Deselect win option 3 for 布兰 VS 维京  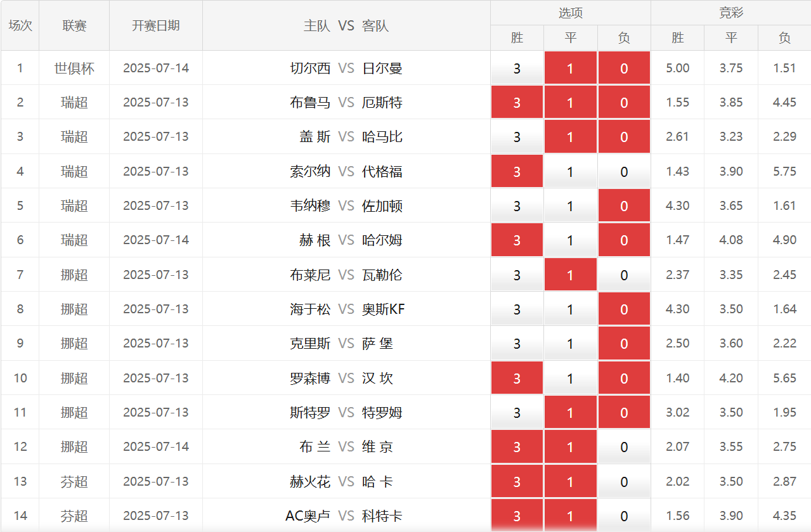click(x=517, y=446)
